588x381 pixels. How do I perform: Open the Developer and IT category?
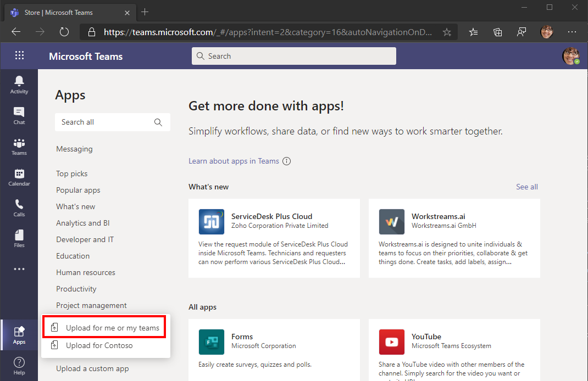85,239
